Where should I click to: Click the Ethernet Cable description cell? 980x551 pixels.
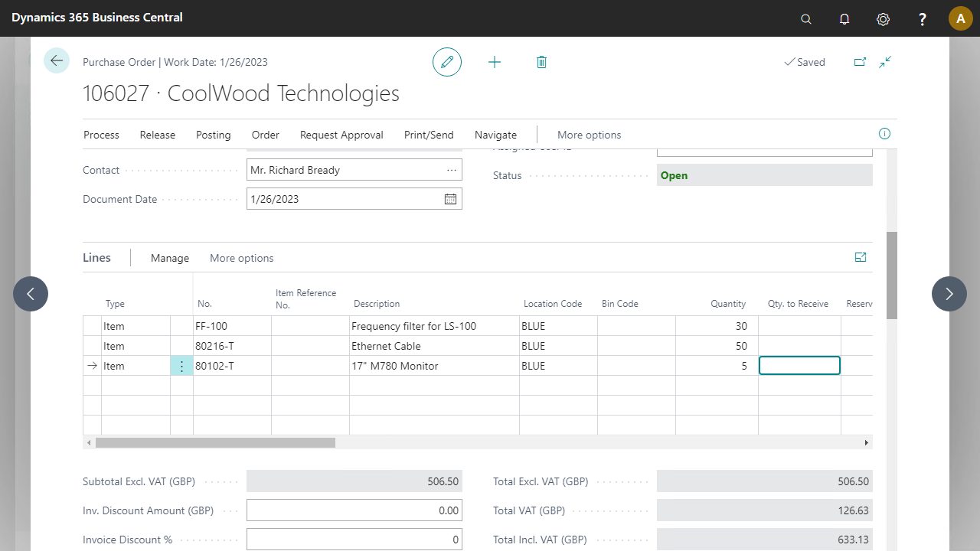tap(434, 346)
